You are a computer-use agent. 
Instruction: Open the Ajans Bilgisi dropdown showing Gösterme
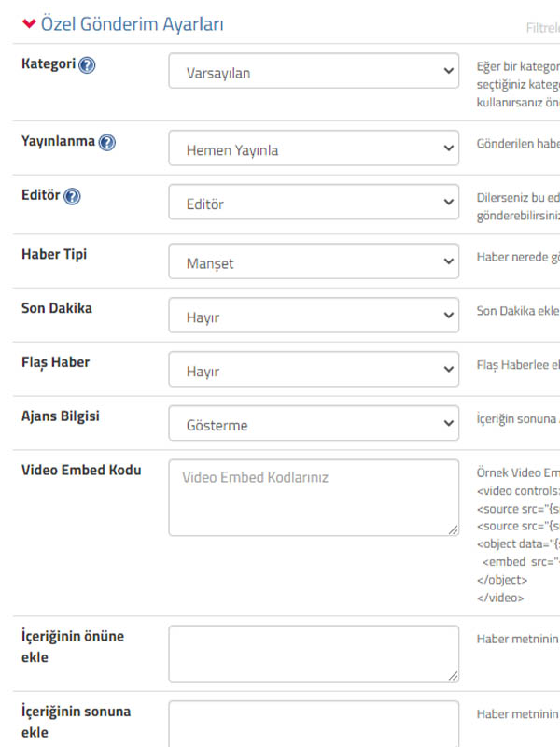point(314,424)
